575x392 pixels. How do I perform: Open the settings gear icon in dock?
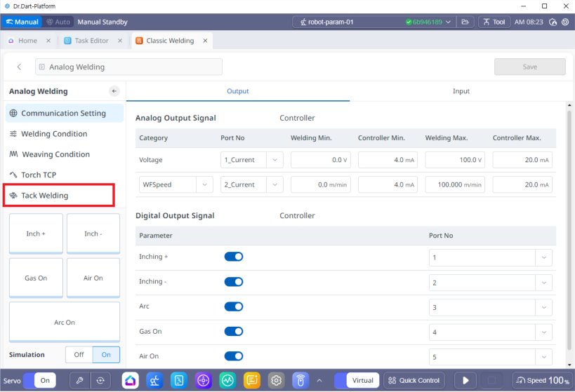277,380
